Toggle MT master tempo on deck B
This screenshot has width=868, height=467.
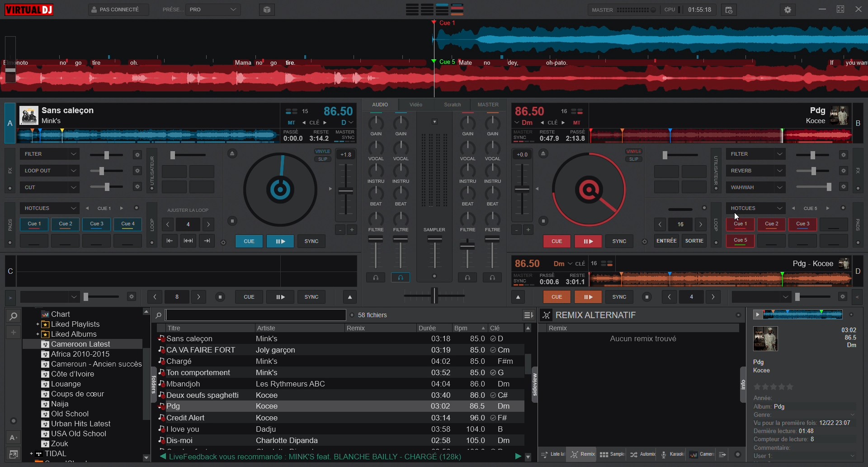tap(577, 123)
